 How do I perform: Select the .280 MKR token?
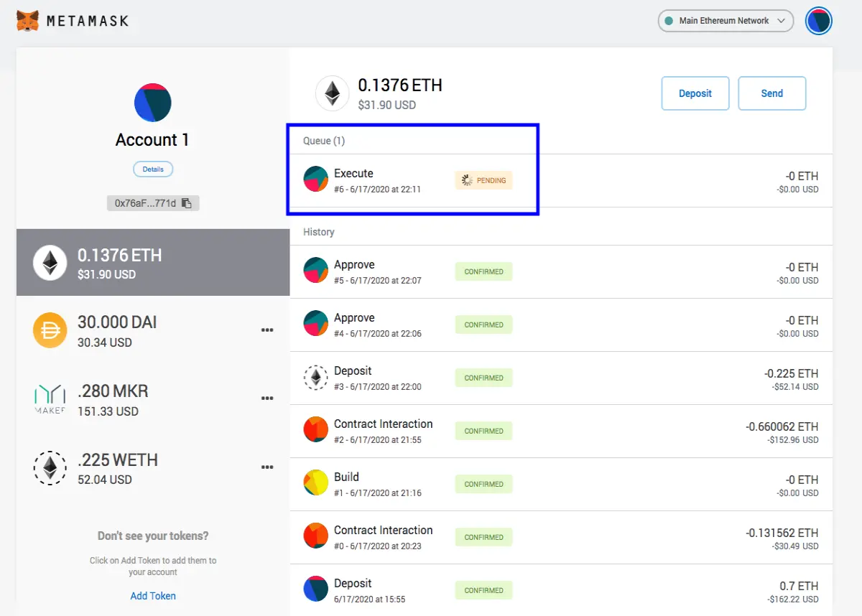click(153, 399)
